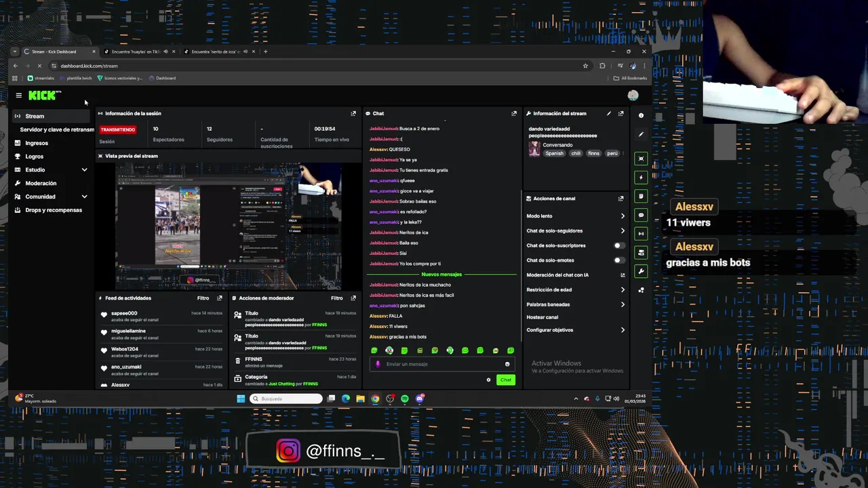
Task: Click the Windows Start button
Action: point(241,399)
